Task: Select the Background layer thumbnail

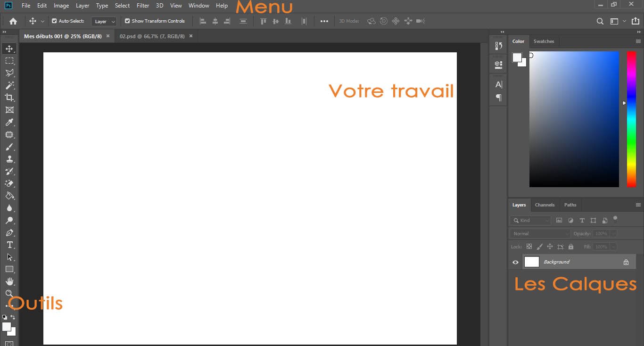Action: tap(532, 262)
